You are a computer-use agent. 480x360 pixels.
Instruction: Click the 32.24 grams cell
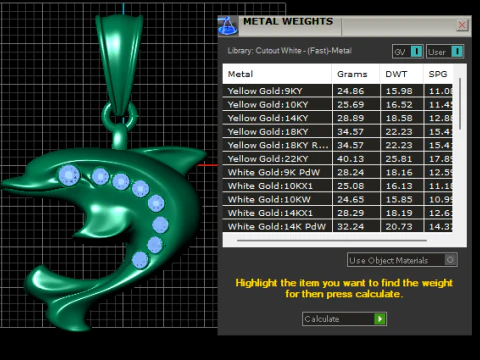(356, 227)
